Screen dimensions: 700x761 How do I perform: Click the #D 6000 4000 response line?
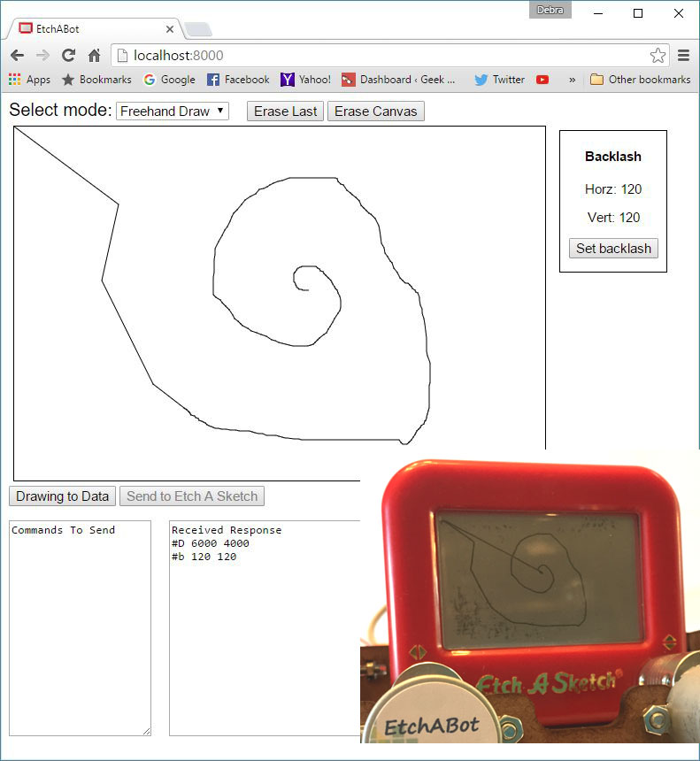[211, 543]
